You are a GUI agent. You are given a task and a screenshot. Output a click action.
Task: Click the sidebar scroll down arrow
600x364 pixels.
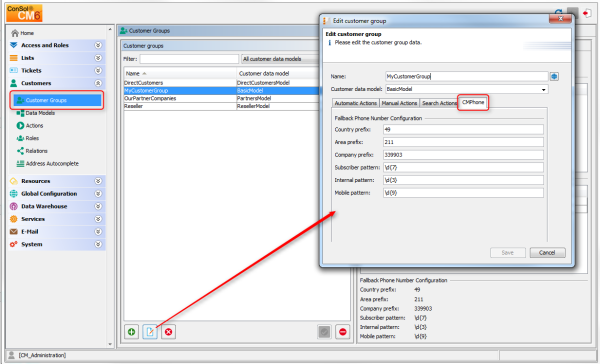pos(110,344)
